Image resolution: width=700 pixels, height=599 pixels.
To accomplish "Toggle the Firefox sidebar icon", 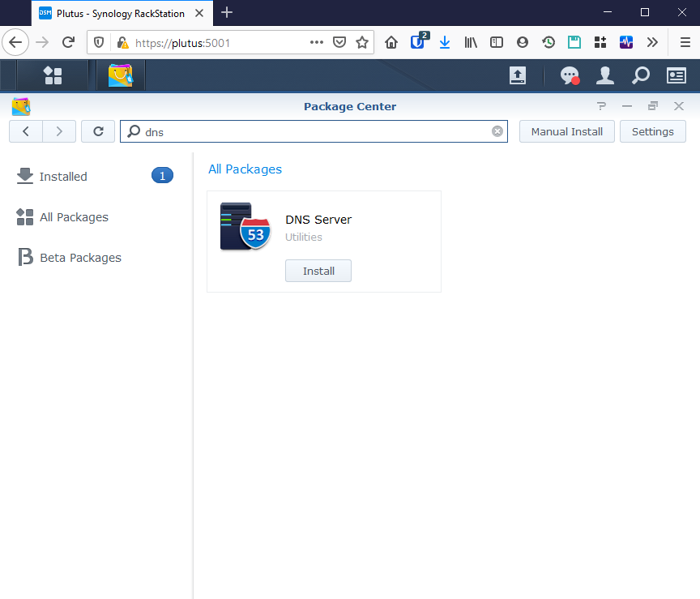I will pos(497,42).
